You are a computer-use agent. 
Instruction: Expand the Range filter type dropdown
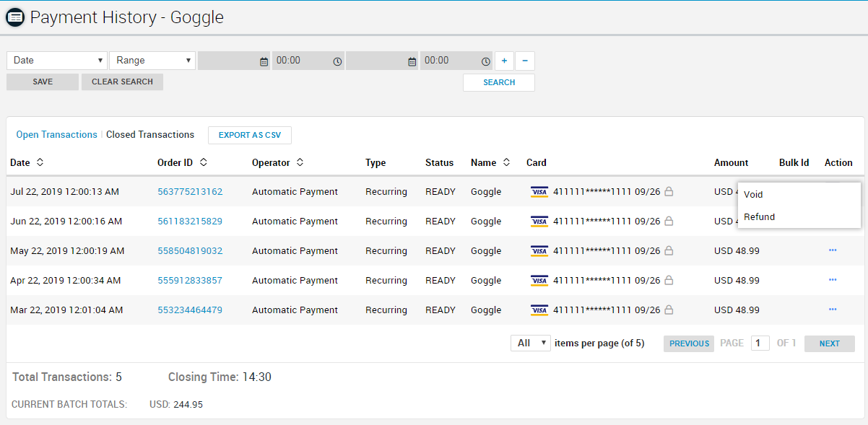pos(152,61)
